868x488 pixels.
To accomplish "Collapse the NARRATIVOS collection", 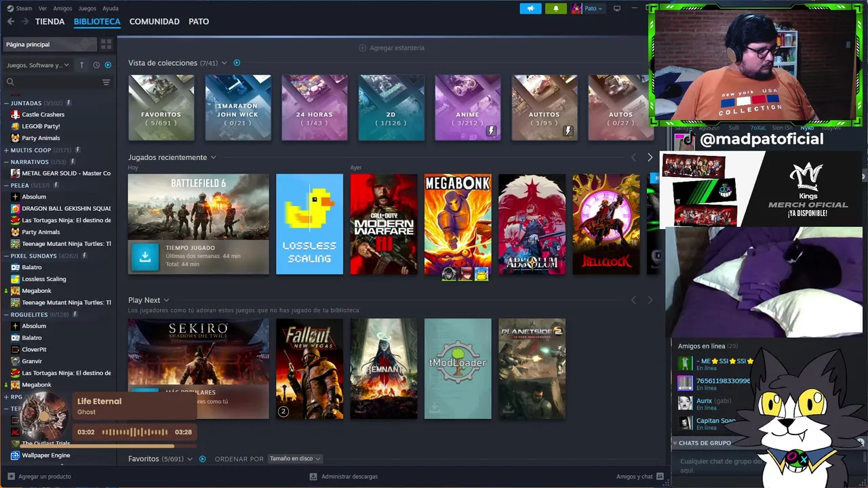I will click(x=6, y=162).
